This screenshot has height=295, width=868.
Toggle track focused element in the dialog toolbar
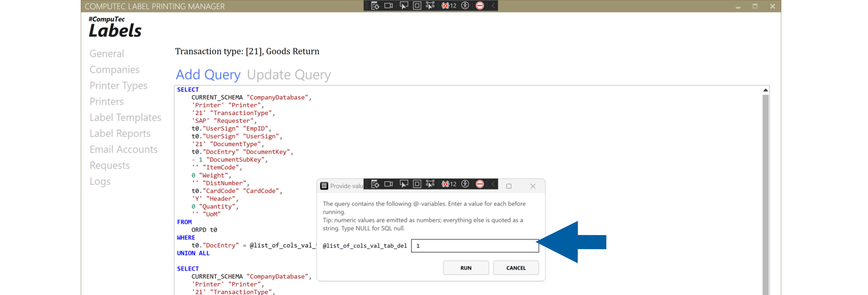coord(430,184)
